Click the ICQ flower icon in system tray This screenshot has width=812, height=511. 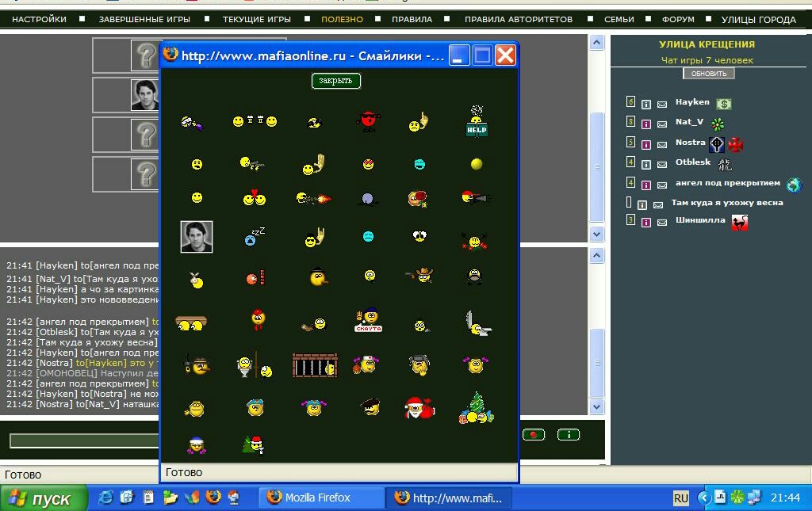pyautogui.click(x=737, y=498)
